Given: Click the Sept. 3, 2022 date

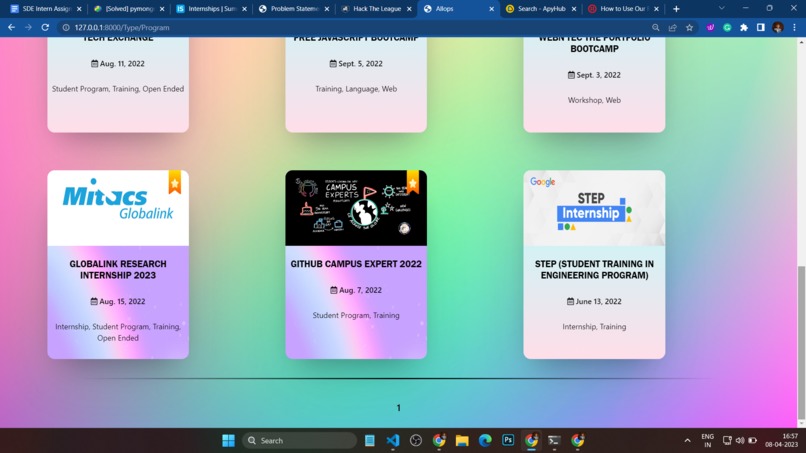Looking at the screenshot, I should 594,75.
